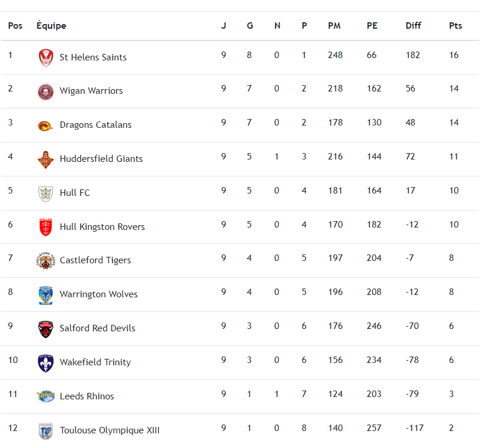Click the Hull FC crest
The width and height of the screenshot is (486, 448).
pos(46,193)
